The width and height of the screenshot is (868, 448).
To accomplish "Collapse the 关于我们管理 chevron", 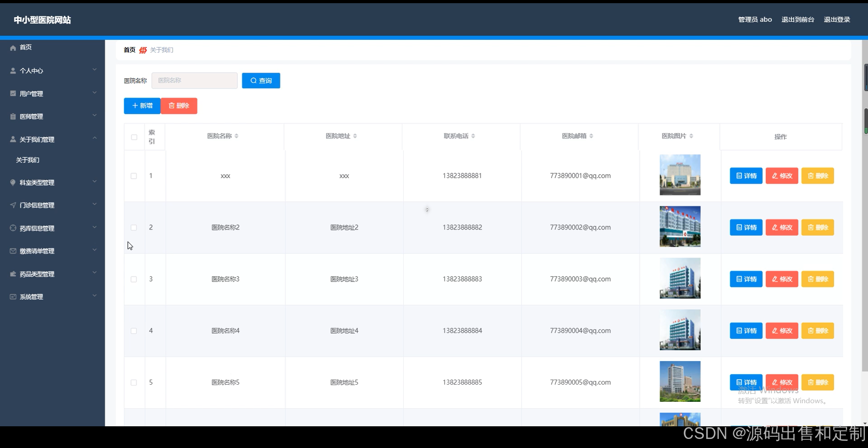I will coord(94,138).
